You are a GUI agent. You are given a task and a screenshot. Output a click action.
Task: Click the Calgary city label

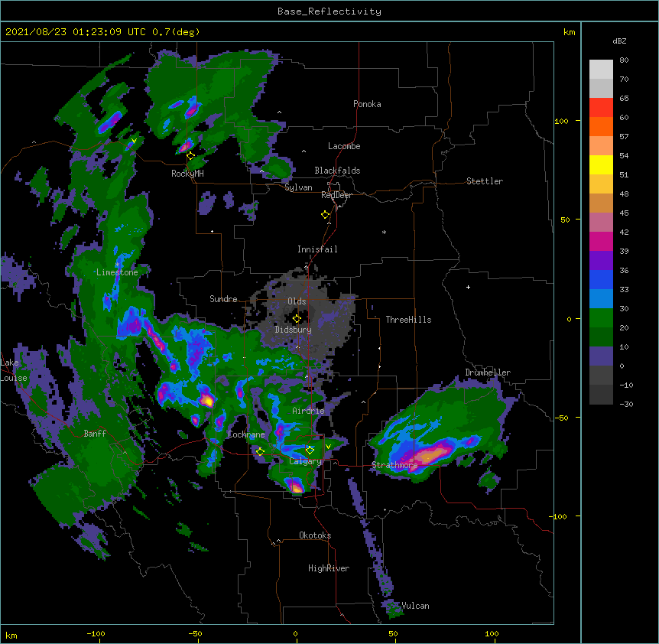tap(305, 461)
